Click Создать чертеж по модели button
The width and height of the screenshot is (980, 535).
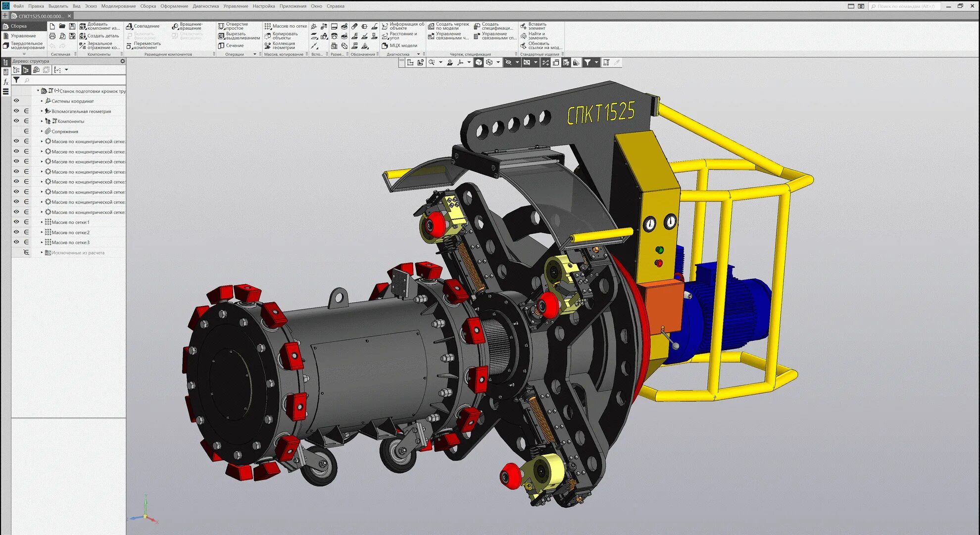click(448, 26)
